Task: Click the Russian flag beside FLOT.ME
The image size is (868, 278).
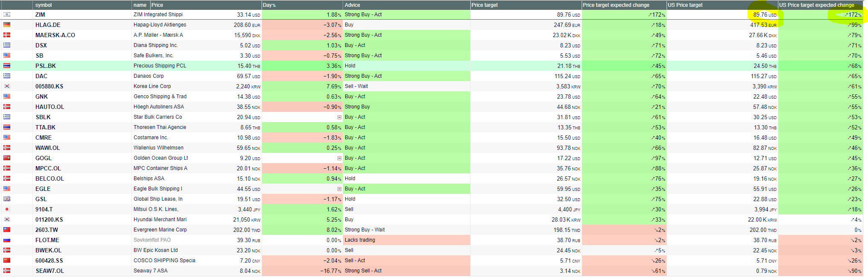Action: (x=6, y=240)
